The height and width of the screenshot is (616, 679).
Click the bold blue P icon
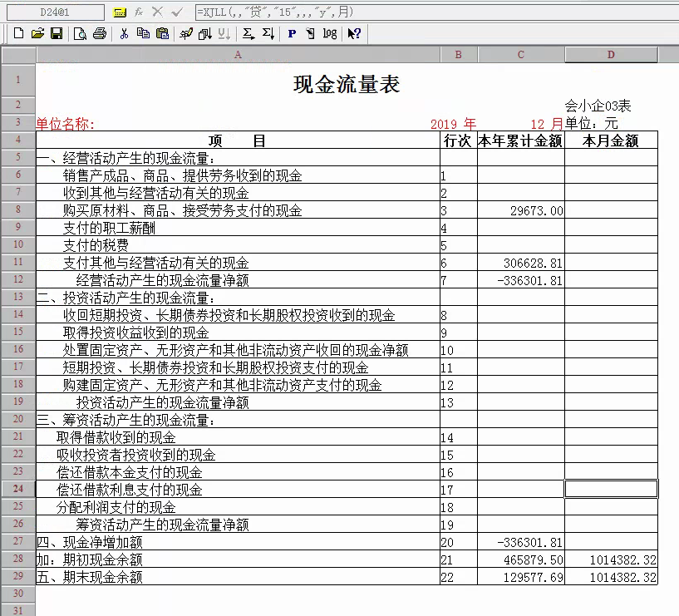coord(292,33)
